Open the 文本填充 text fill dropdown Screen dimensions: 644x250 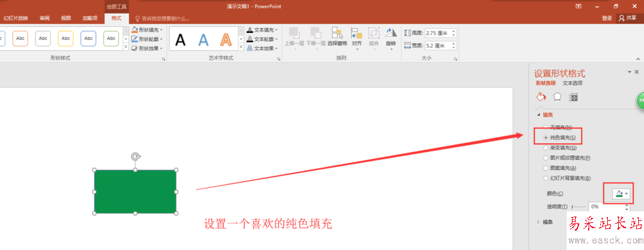tap(263, 30)
